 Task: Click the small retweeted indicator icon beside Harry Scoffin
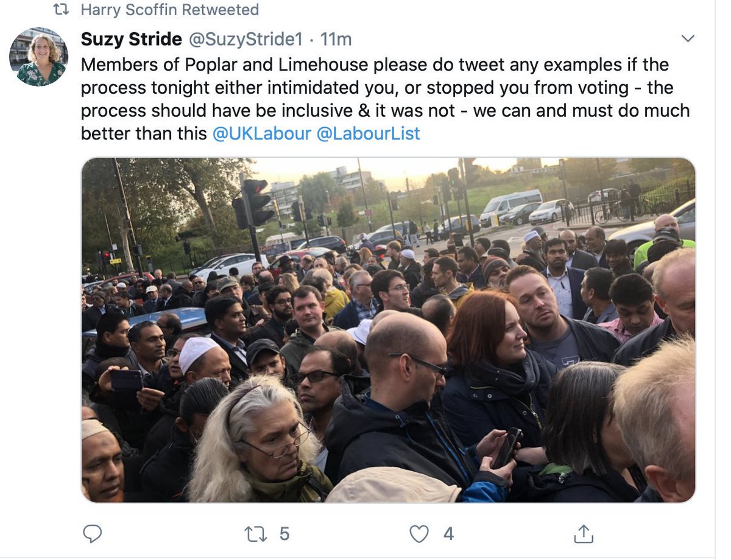60,10
